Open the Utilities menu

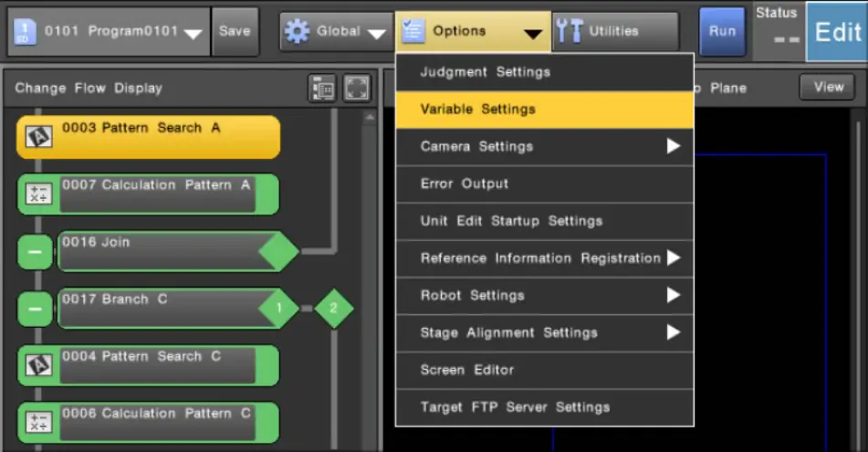click(x=615, y=32)
